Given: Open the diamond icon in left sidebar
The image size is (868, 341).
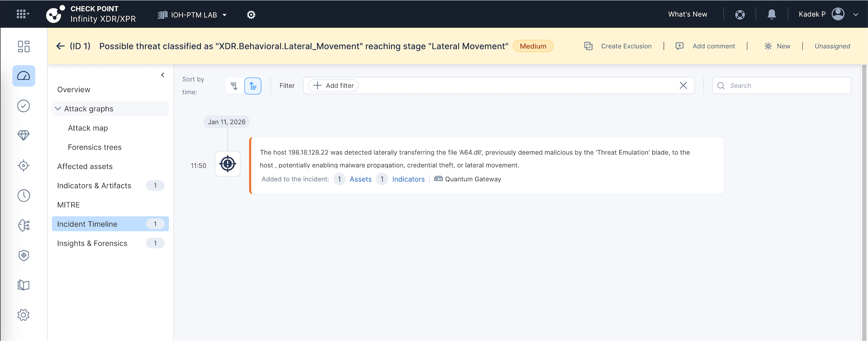Looking at the screenshot, I should pyautogui.click(x=24, y=135).
